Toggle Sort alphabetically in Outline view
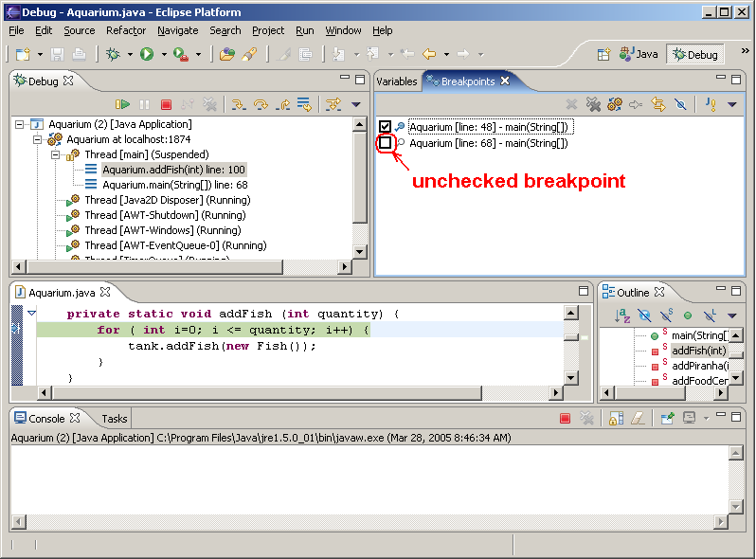This screenshot has height=559, width=756. point(622,316)
